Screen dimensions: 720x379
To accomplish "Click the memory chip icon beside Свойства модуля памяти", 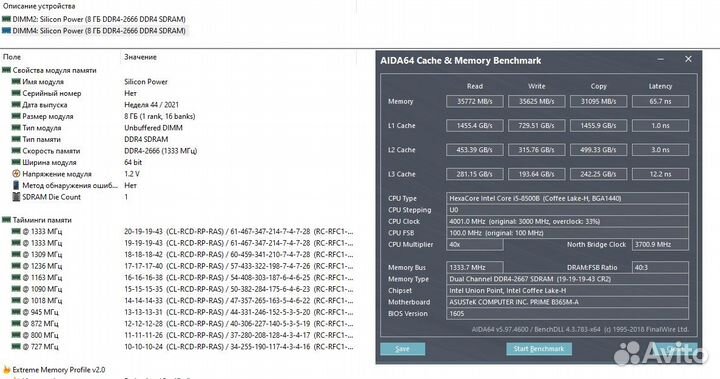I will pyautogui.click(x=6, y=70).
